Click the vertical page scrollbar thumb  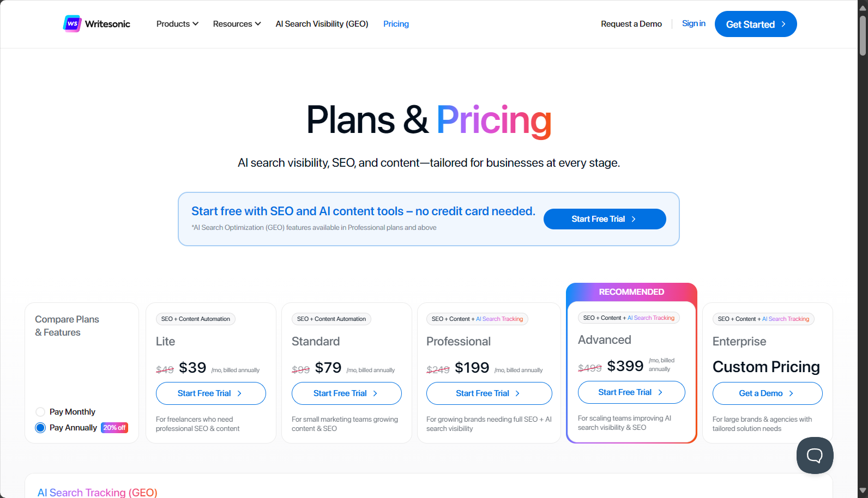tap(863, 35)
